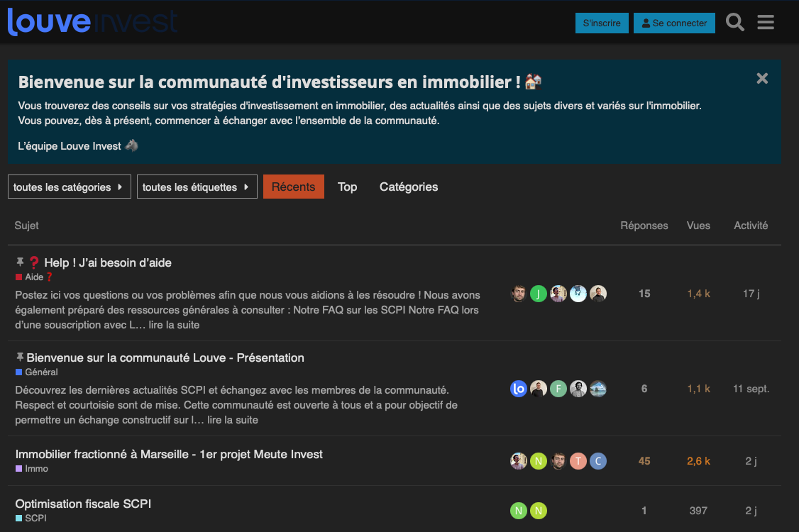Sort by the Réponses column header
This screenshot has height=532, width=799.
(644, 226)
